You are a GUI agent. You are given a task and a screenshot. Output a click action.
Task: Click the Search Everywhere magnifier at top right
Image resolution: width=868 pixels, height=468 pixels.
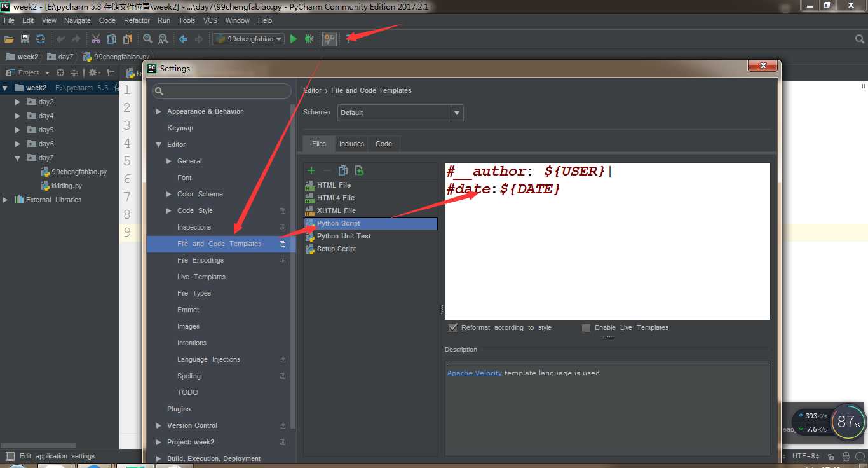[860, 39]
